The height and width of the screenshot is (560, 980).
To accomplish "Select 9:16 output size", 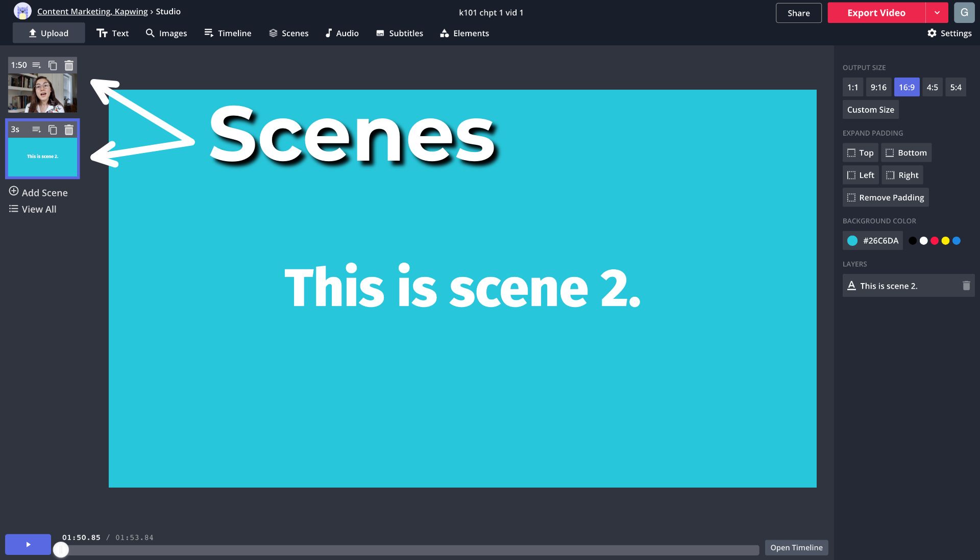I will [x=878, y=87].
